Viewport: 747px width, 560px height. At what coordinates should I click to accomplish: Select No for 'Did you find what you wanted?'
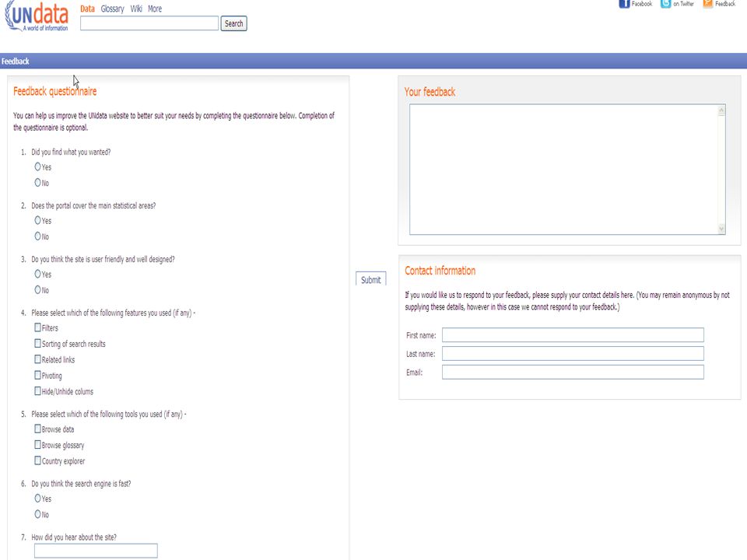[x=37, y=182]
